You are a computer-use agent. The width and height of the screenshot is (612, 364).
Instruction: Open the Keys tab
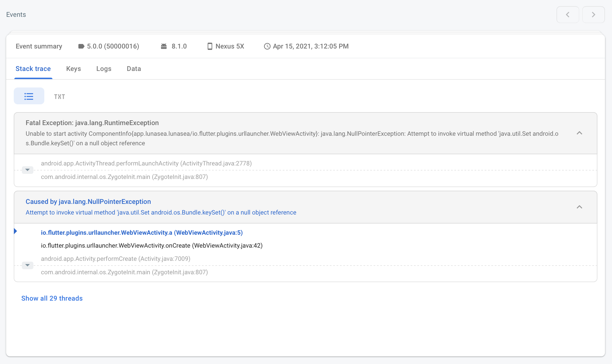[73, 69]
